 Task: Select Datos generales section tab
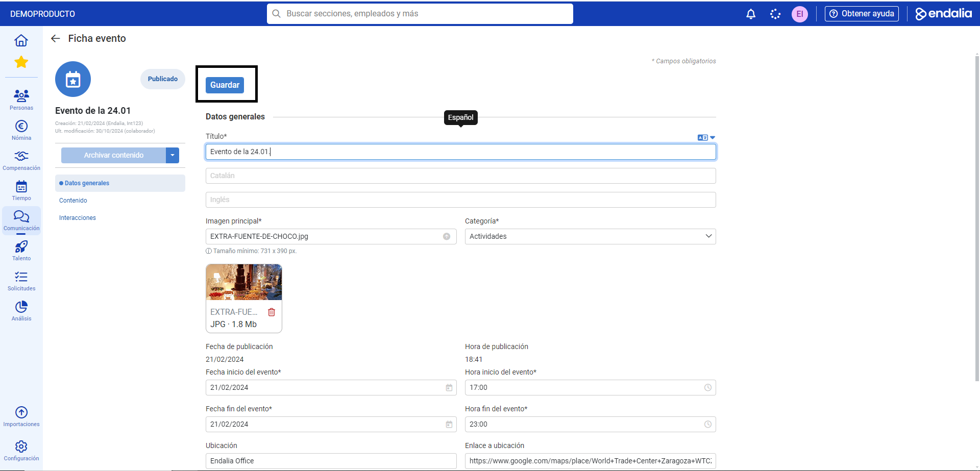point(120,183)
